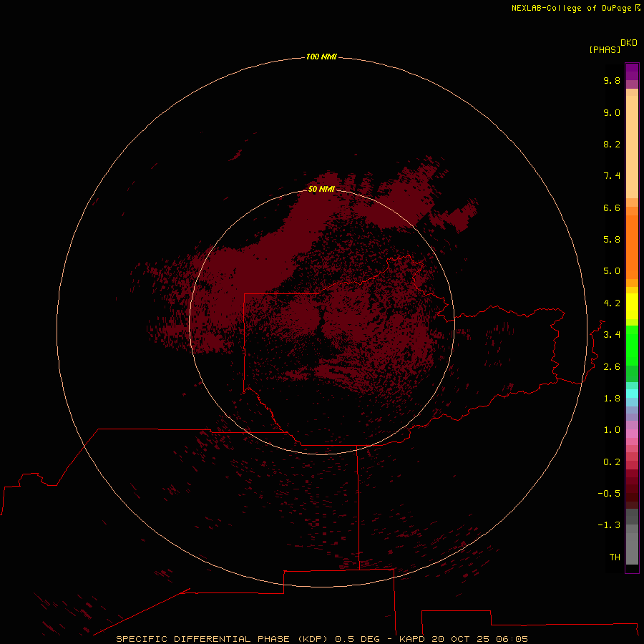The height and width of the screenshot is (644, 644).
Task: Click the 0.2 legend value
Action: coord(612,462)
